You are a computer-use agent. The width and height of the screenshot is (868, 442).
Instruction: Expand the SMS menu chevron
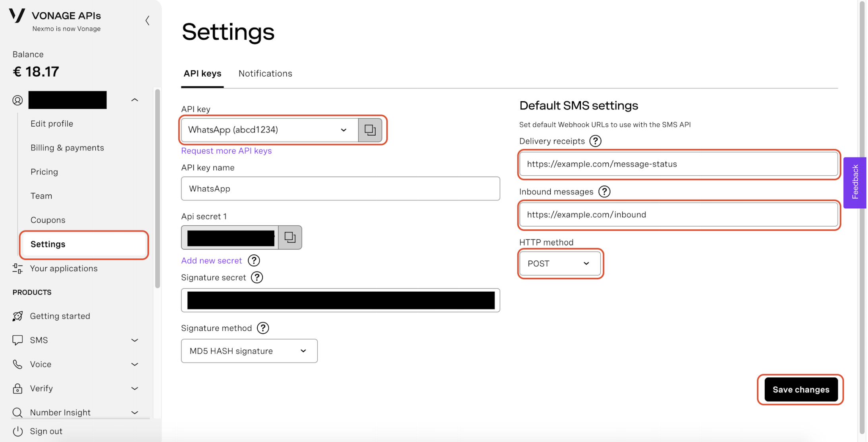(135, 340)
